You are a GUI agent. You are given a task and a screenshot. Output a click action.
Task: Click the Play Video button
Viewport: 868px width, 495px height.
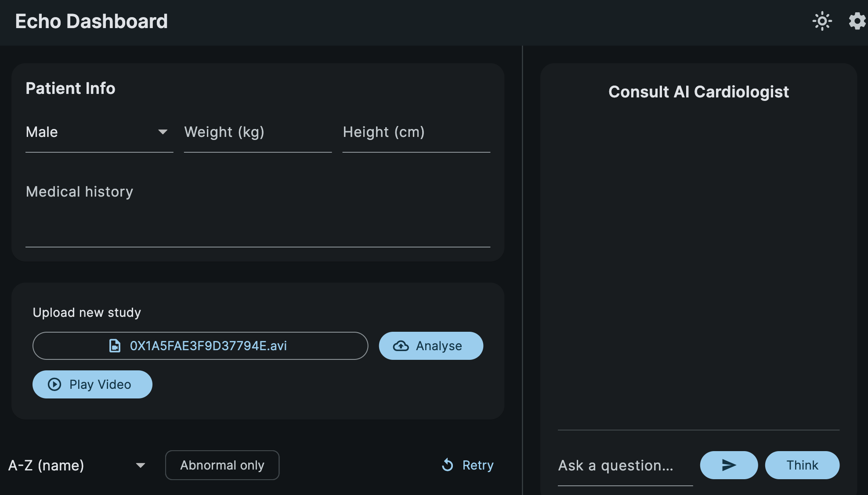[92, 384]
